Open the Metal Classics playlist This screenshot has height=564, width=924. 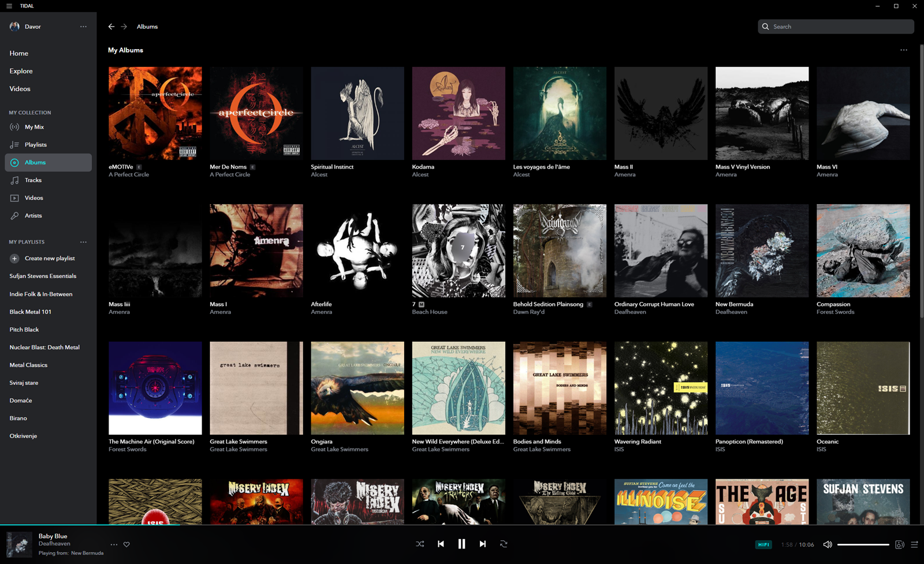(28, 365)
